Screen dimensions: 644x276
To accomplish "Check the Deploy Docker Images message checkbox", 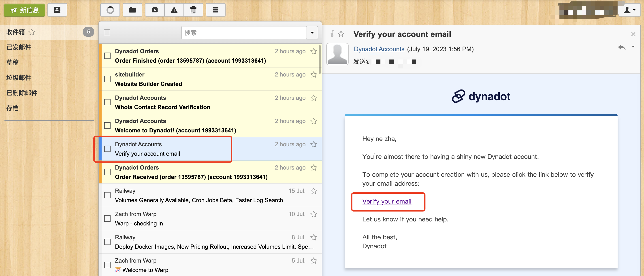I will [107, 242].
